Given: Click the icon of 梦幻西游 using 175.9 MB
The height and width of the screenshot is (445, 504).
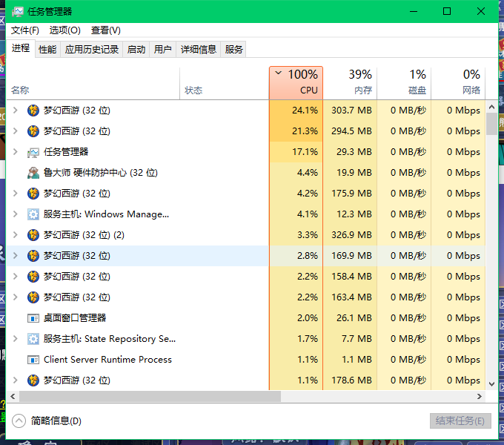Looking at the screenshot, I should click(33, 194).
